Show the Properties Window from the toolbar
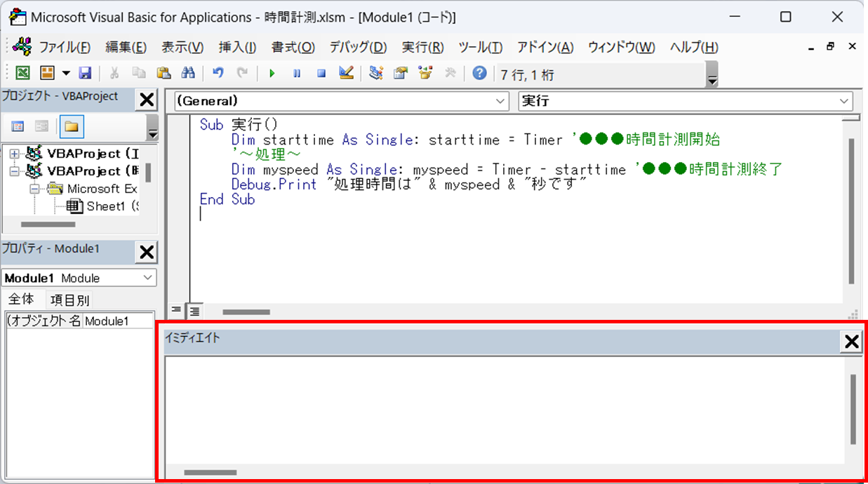 [400, 73]
